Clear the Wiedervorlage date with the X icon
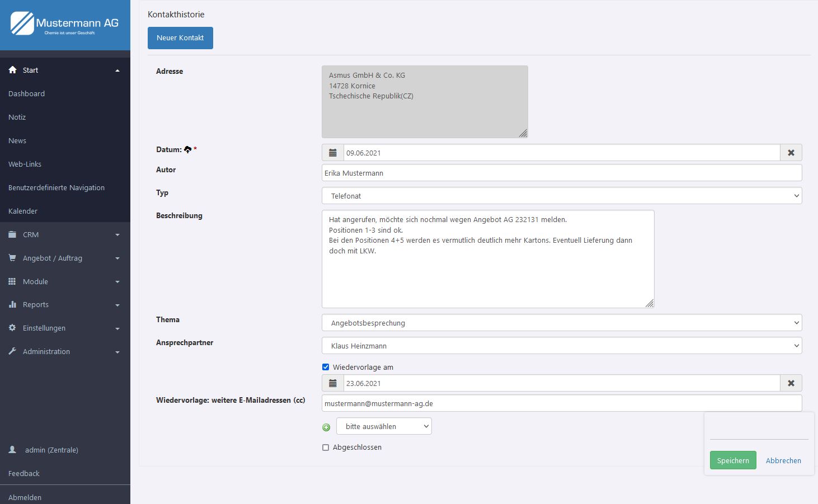This screenshot has height=504, width=818. click(x=791, y=383)
